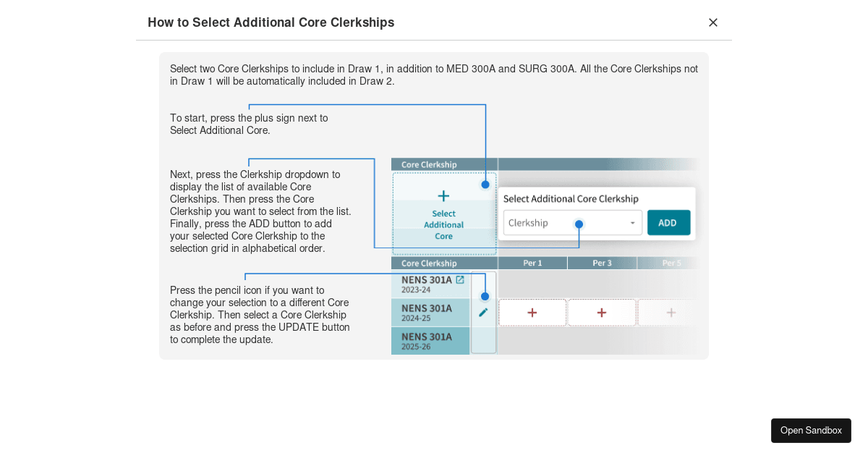Click the blue dot inside the Clerkship dropdown
The image size is (868, 456).
pos(578,222)
